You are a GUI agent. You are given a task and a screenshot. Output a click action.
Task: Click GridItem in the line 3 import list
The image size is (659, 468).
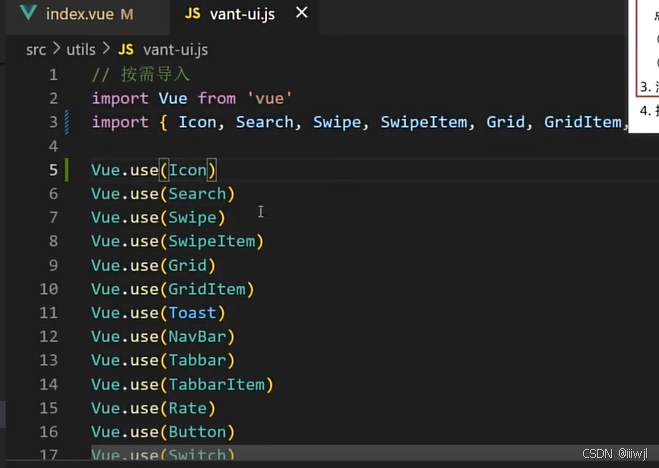583,122
